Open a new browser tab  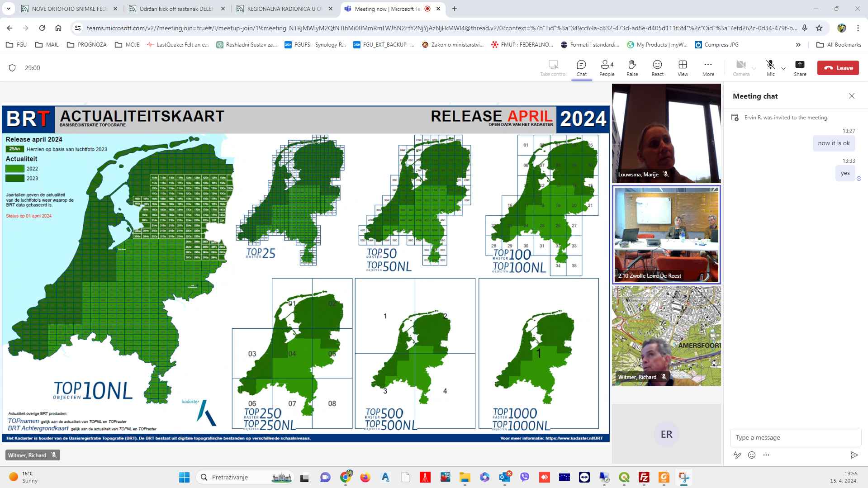(455, 9)
